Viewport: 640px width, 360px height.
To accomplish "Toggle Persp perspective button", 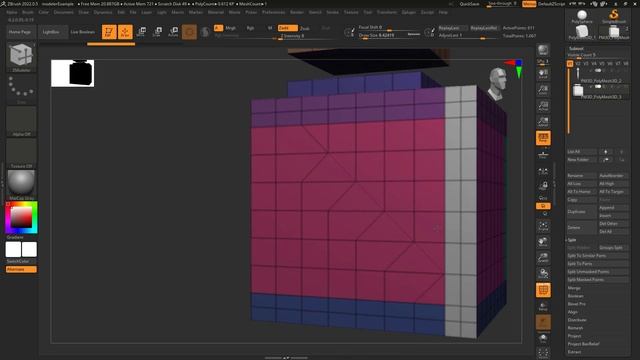I will pyautogui.click(x=543, y=138).
